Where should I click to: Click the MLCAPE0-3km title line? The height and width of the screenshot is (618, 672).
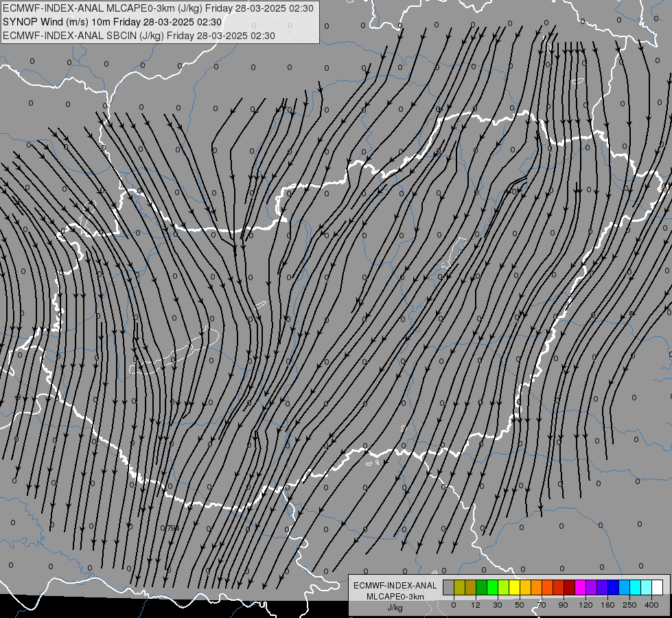click(x=158, y=8)
